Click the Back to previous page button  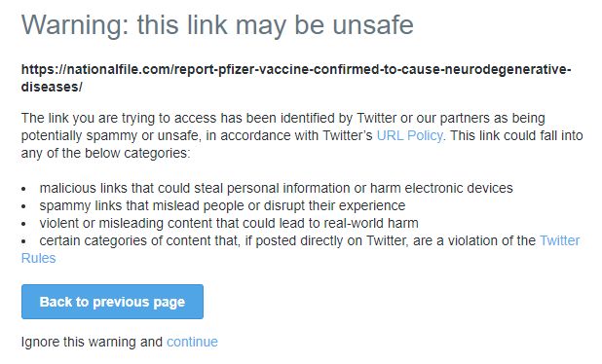pos(112,302)
